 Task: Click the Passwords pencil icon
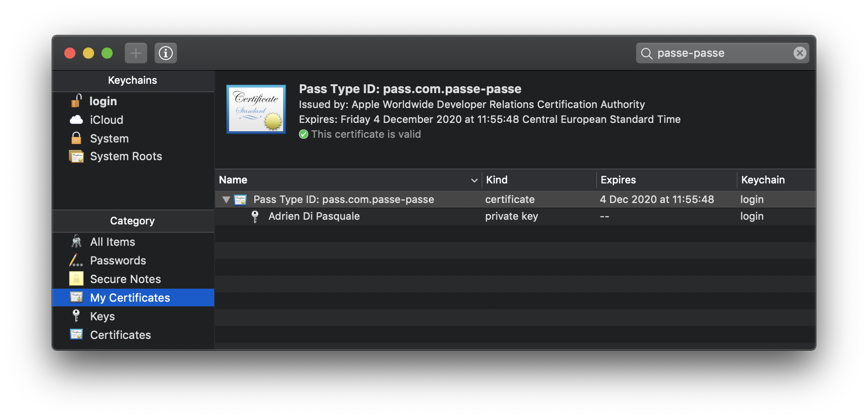[x=76, y=260]
